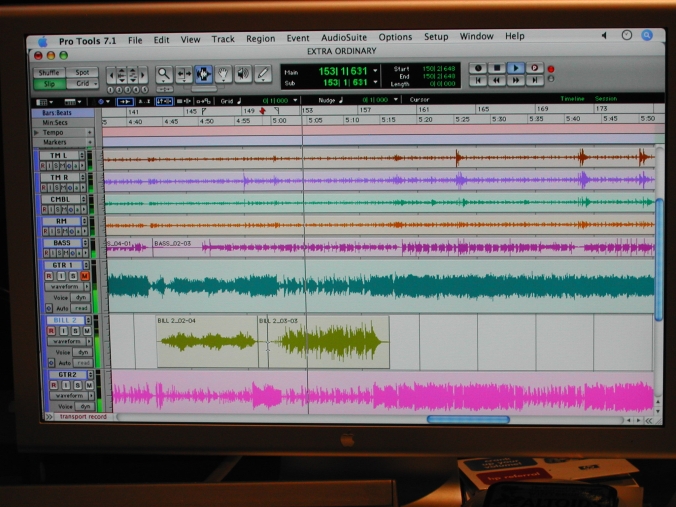Viewport: 676px width, 507px height.
Task: Click horizontal zoom out left arrow
Action: click(111, 76)
